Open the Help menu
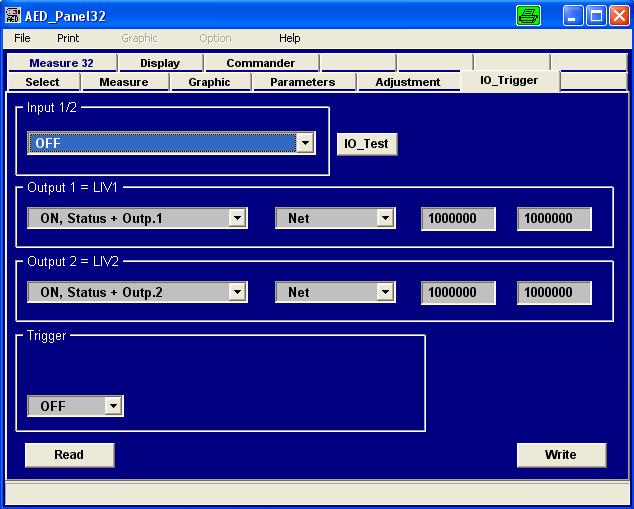 (290, 38)
